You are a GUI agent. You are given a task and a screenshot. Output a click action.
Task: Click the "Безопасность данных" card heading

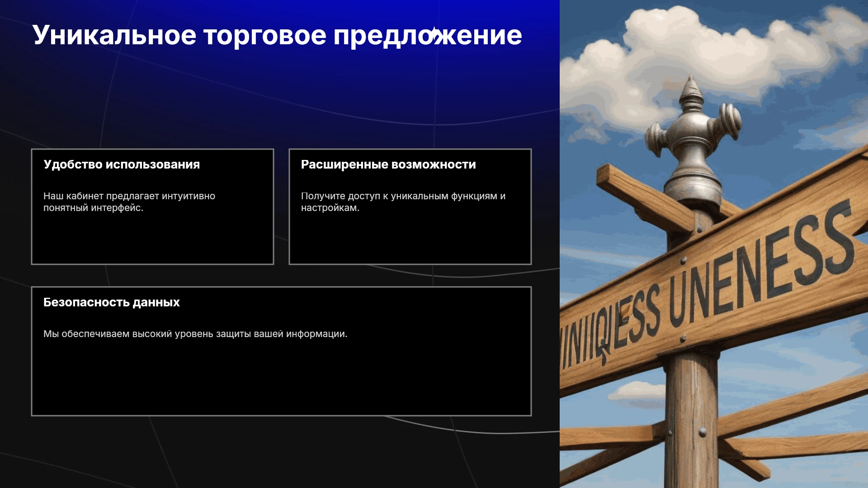point(112,302)
